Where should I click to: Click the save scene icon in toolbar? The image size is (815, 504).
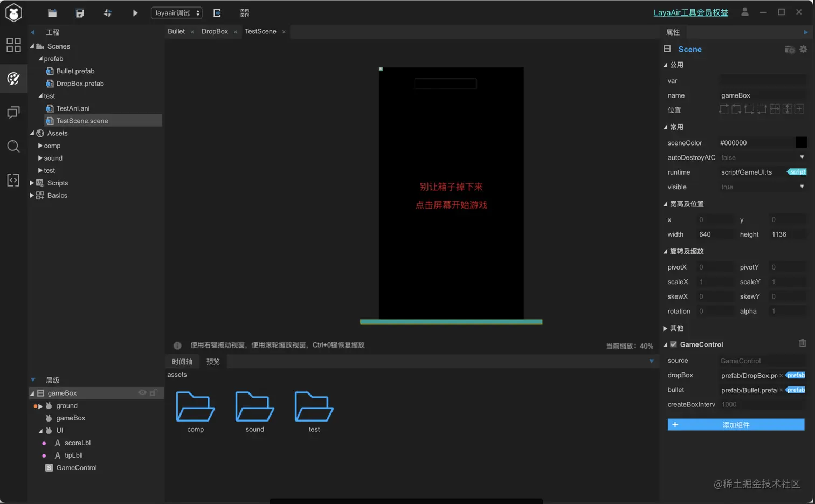[x=80, y=12]
